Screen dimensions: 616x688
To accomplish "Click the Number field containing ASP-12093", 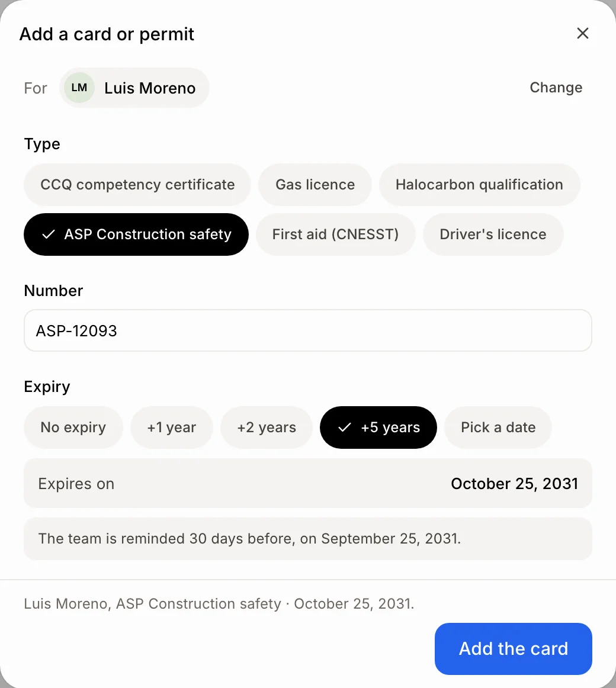I will click(308, 330).
